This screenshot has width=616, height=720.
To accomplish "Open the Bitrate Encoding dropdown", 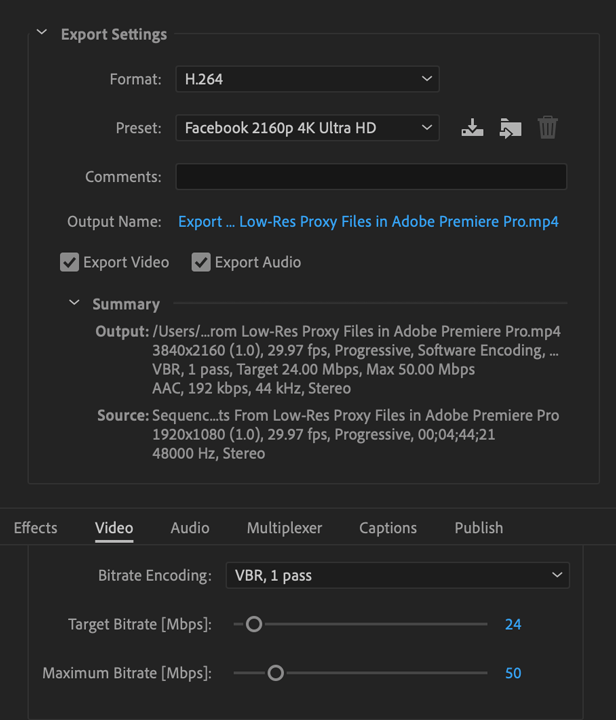I will (x=398, y=575).
